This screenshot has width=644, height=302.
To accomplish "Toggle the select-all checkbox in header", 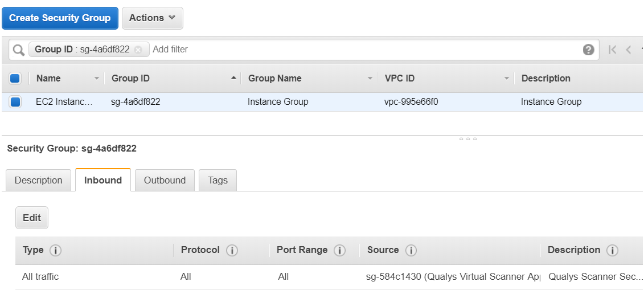I will coord(15,78).
